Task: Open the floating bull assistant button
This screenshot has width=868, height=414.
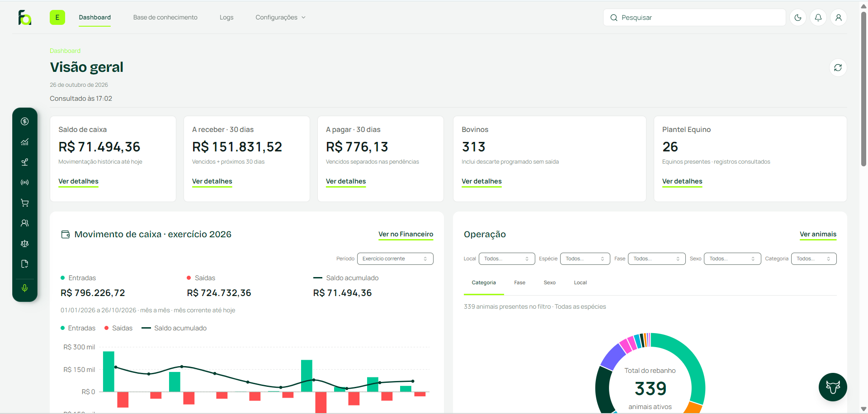Action: [x=833, y=387]
